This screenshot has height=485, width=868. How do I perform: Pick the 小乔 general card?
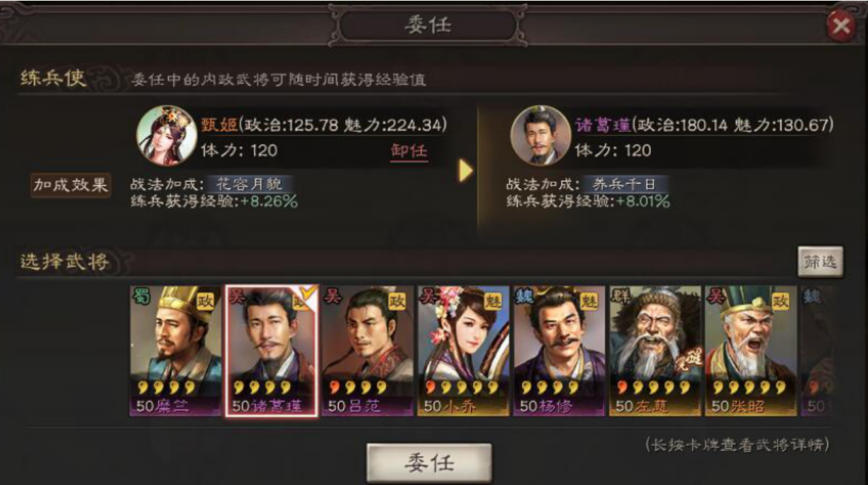click(x=463, y=350)
